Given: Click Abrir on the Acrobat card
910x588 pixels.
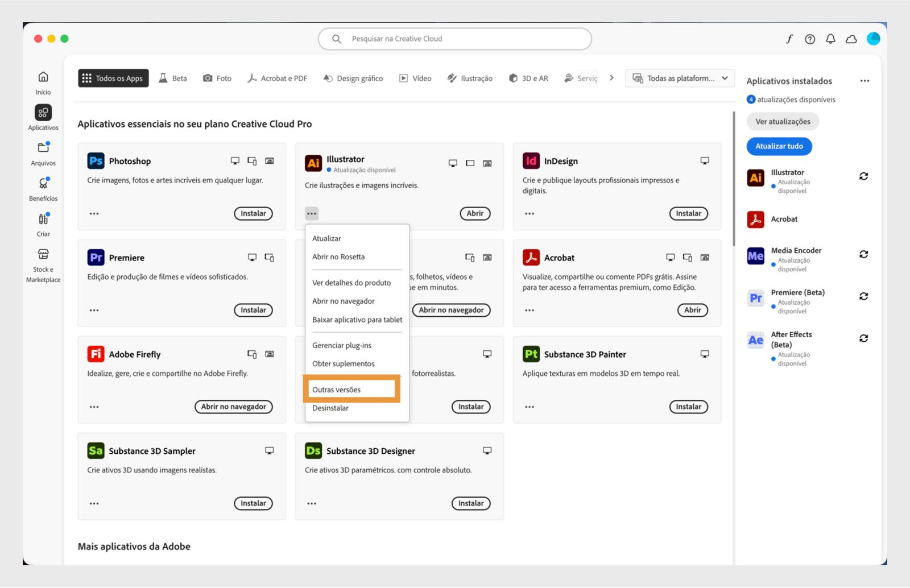Looking at the screenshot, I should pyautogui.click(x=693, y=310).
